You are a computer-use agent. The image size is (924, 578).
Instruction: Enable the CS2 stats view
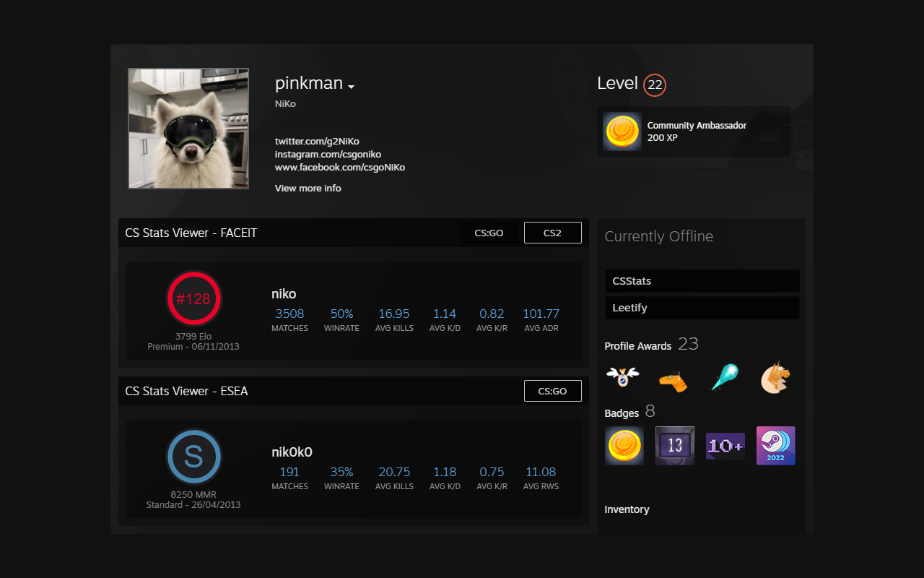tap(552, 233)
